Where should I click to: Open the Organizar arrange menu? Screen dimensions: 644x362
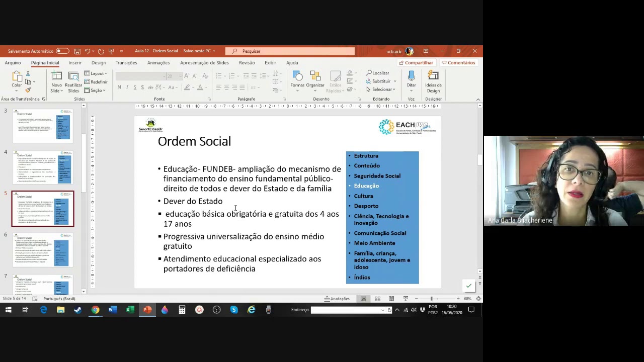coord(315,81)
